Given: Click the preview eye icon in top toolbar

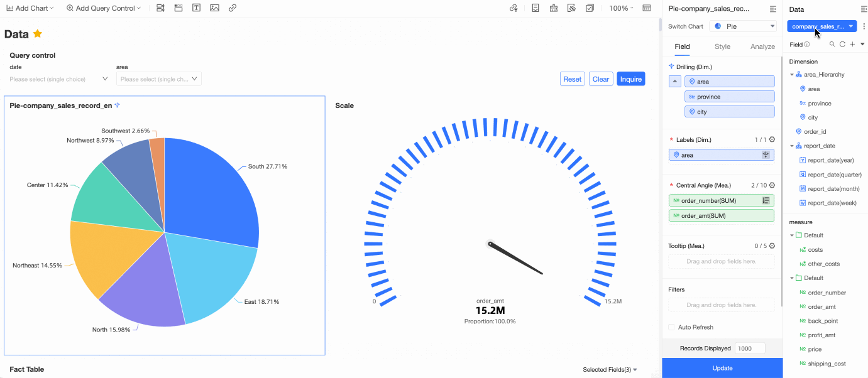Looking at the screenshot, I should [571, 8].
